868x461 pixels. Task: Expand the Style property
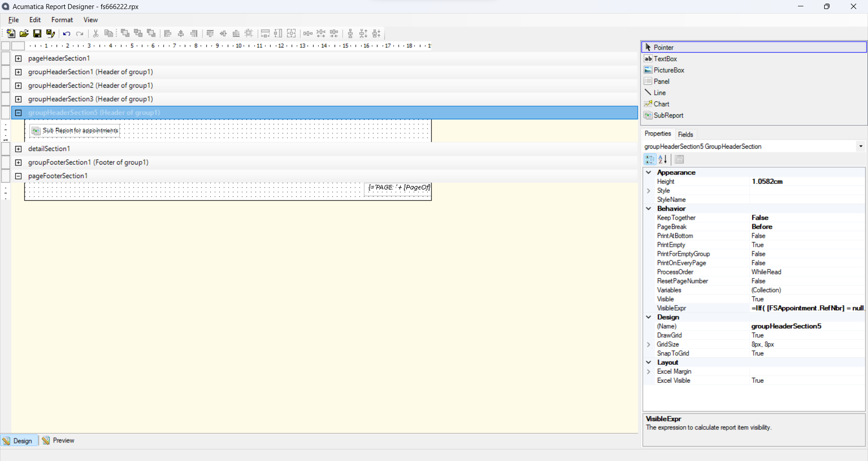point(649,191)
